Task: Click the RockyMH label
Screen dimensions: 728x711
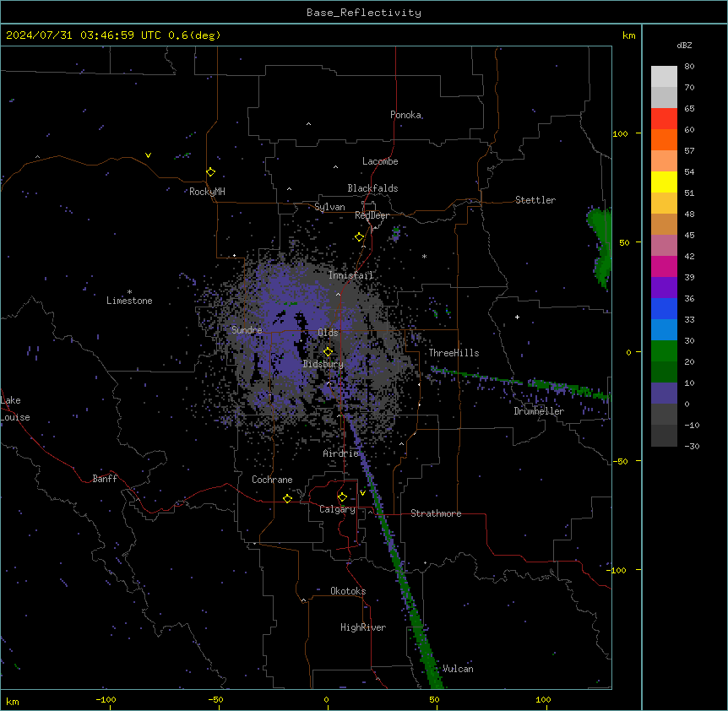Action: click(x=207, y=192)
